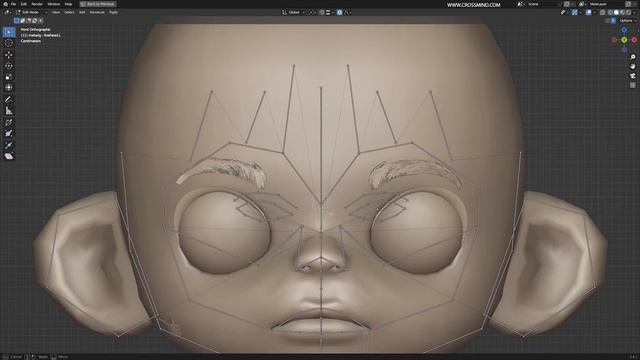
Task: Toggle X-ray mode
Action: pos(603,13)
